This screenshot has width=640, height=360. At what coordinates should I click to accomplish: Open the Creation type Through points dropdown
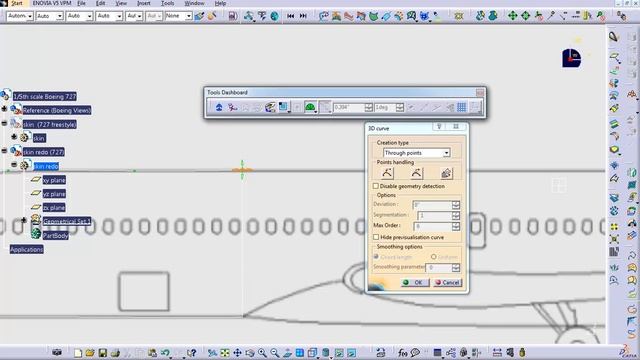coord(417,153)
